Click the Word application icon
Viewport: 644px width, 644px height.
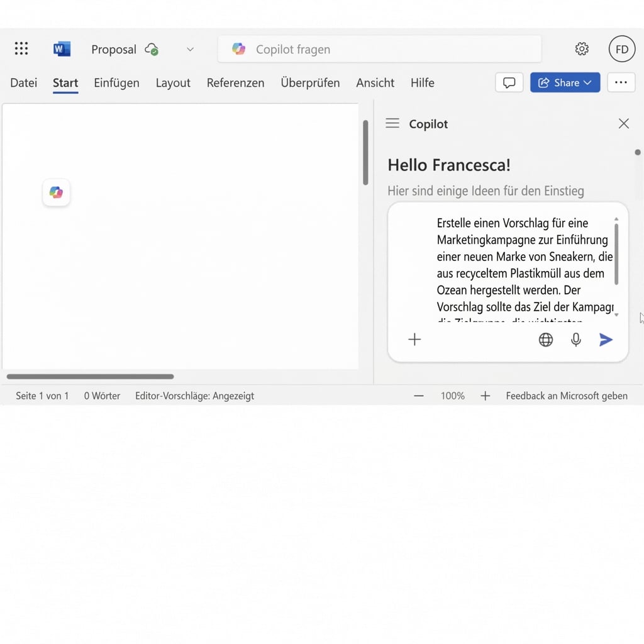point(61,48)
